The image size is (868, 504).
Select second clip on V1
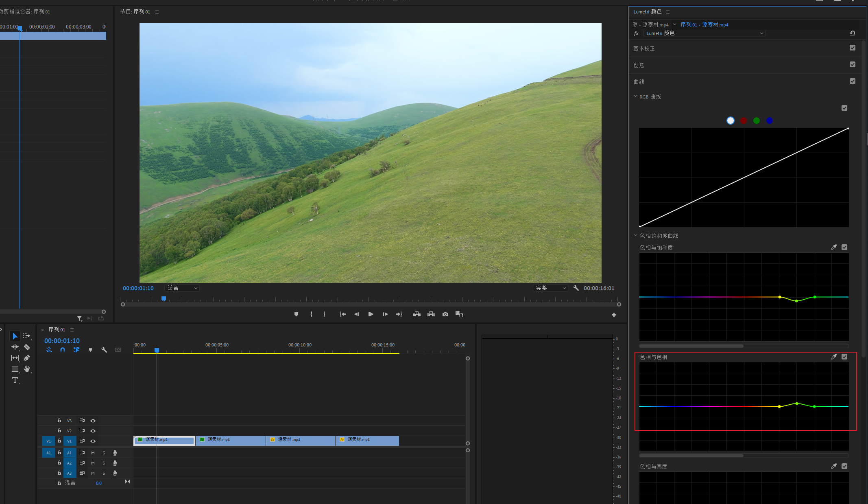(230, 440)
